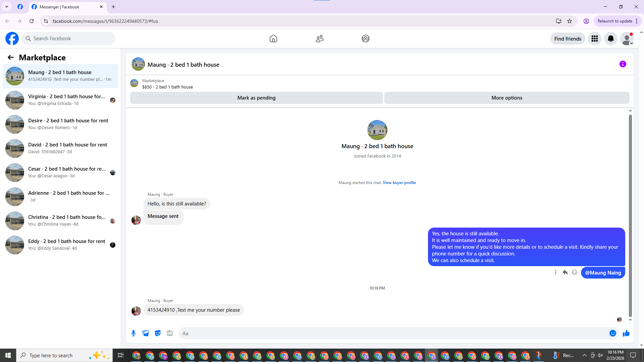Open the Friends tab
Image resolution: width=644 pixels, height=362 pixels.
(319, 39)
